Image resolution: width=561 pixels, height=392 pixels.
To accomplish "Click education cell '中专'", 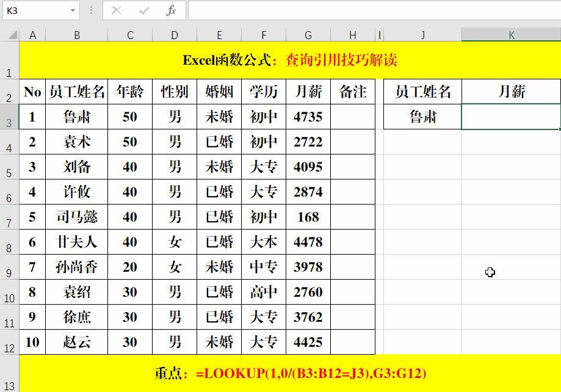I will (264, 267).
